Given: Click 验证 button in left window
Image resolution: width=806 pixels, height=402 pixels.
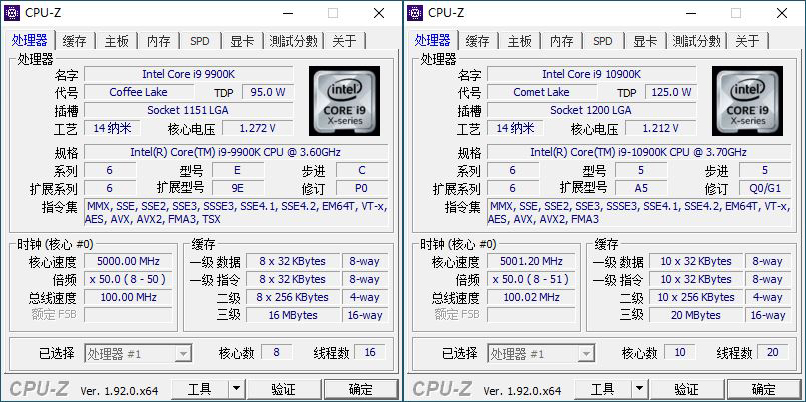Looking at the screenshot, I should (x=283, y=389).
